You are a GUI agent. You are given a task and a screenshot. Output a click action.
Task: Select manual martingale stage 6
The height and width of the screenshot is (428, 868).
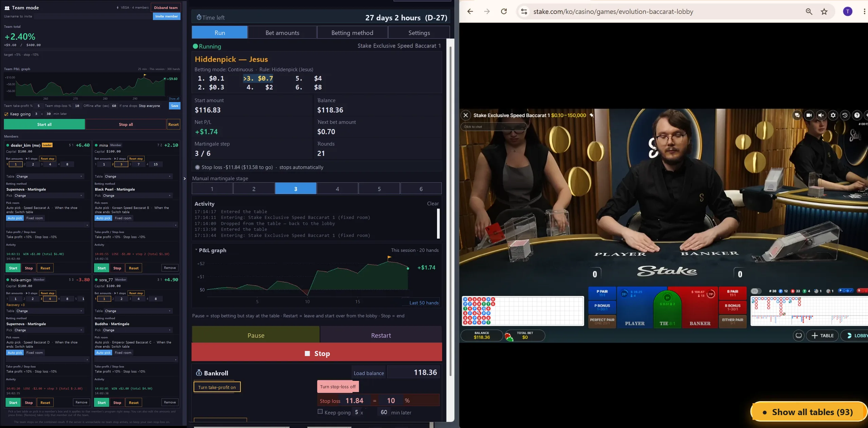click(x=421, y=189)
